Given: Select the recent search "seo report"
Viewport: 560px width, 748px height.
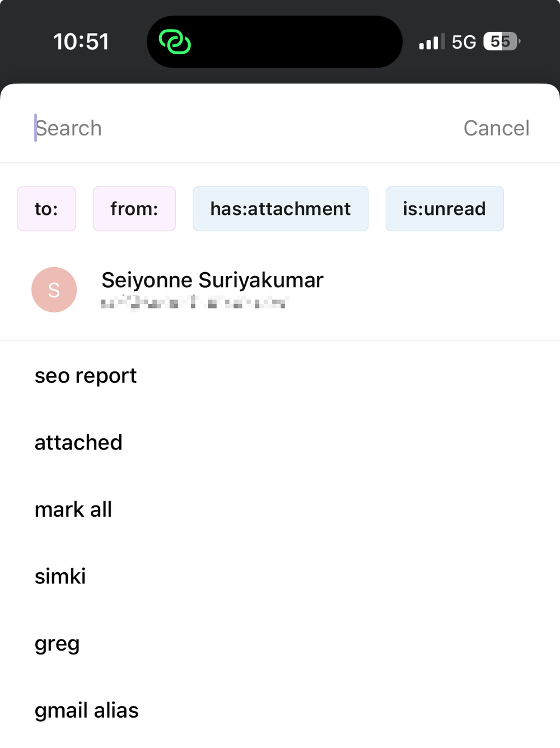Looking at the screenshot, I should click(x=86, y=376).
